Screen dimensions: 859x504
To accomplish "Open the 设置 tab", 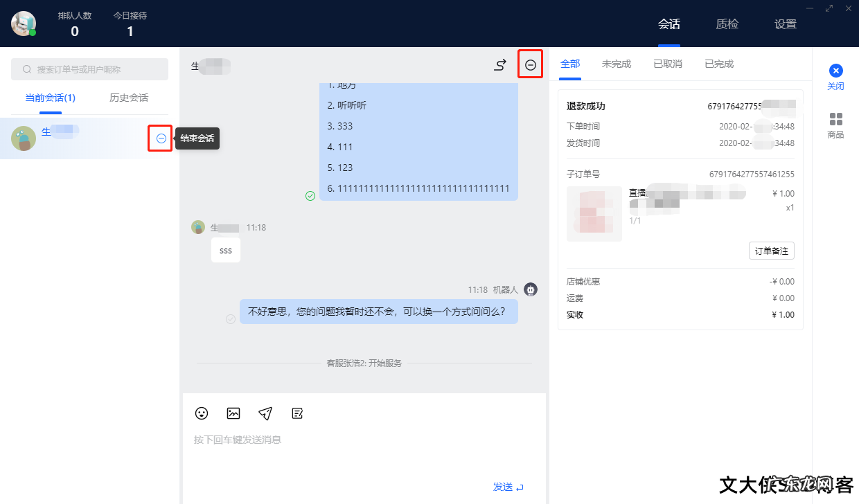I will point(786,24).
